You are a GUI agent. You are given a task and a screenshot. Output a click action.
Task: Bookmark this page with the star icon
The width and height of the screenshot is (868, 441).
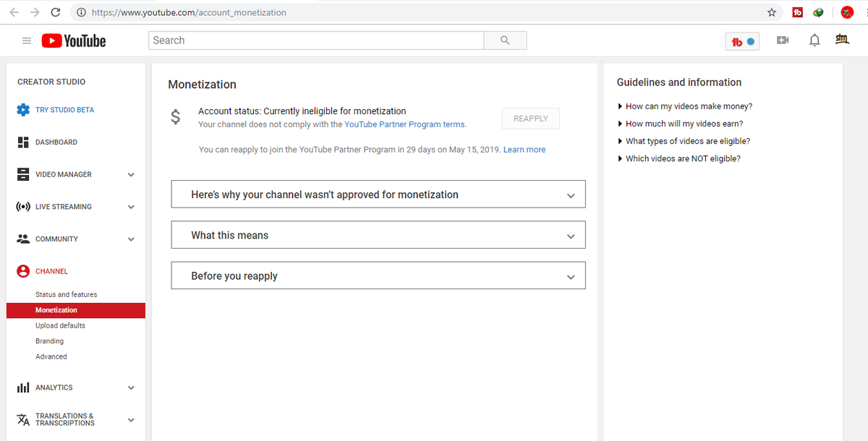click(772, 12)
